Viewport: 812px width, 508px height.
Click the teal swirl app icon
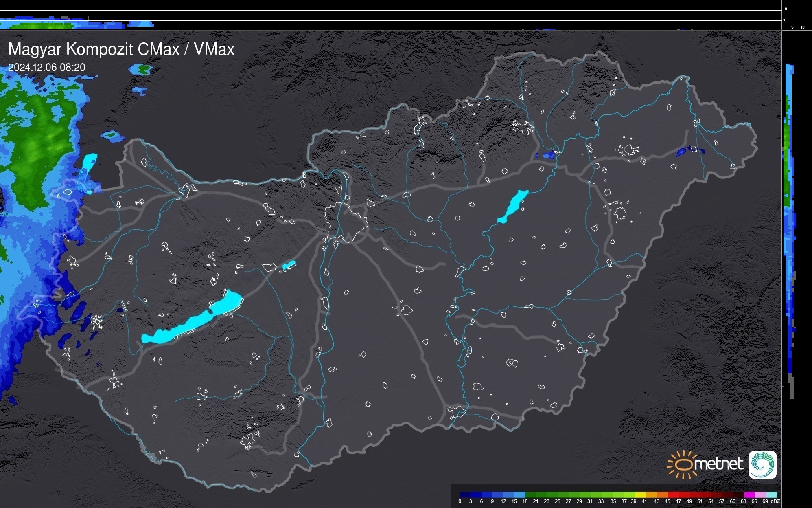(x=762, y=464)
